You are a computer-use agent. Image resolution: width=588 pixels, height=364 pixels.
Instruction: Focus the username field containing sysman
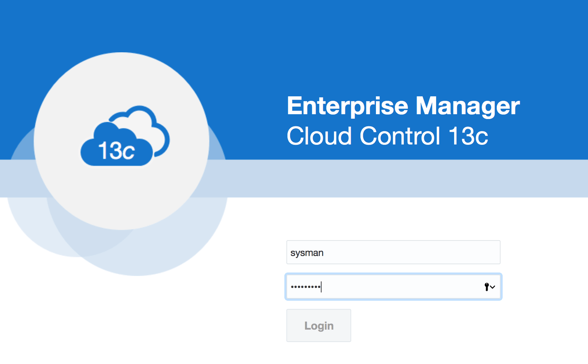393,252
